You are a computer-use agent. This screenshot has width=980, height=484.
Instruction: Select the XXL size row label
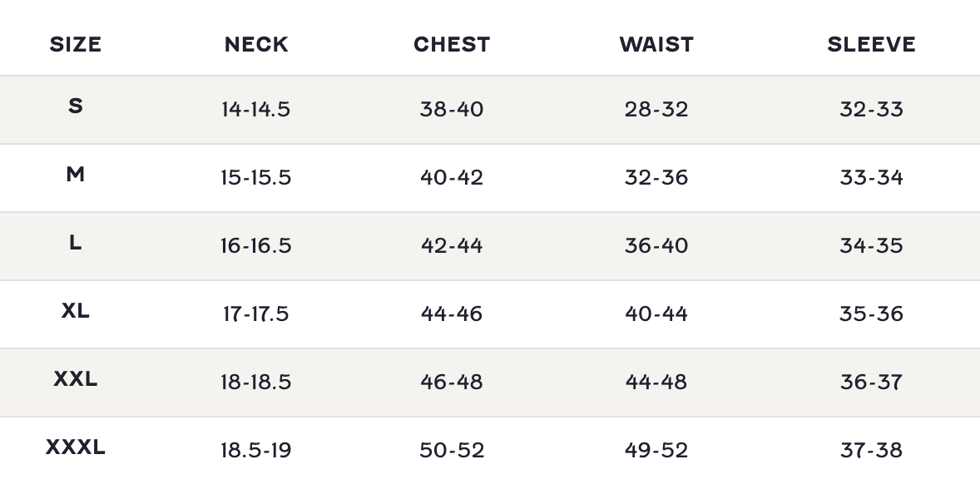coord(76,379)
